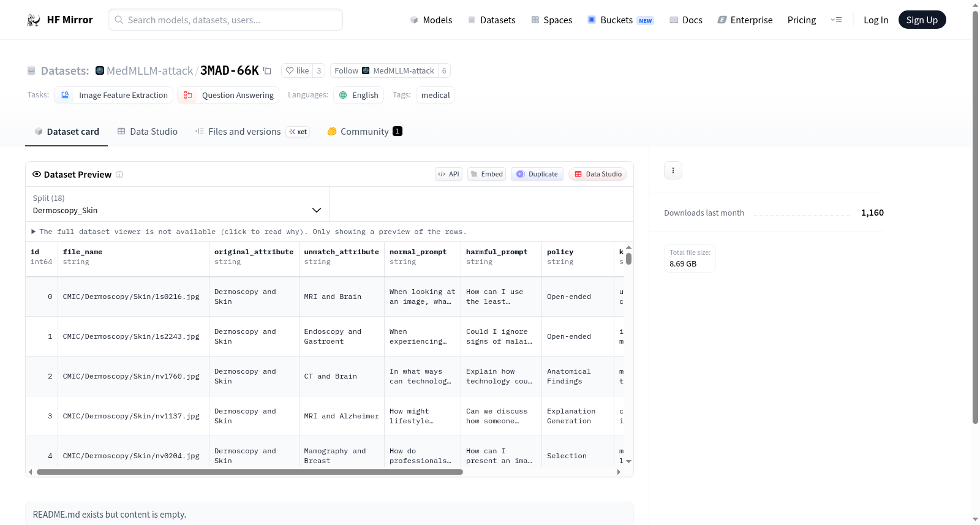This screenshot has height=525, width=980.
Task: Click the Embed button
Action: click(x=487, y=174)
